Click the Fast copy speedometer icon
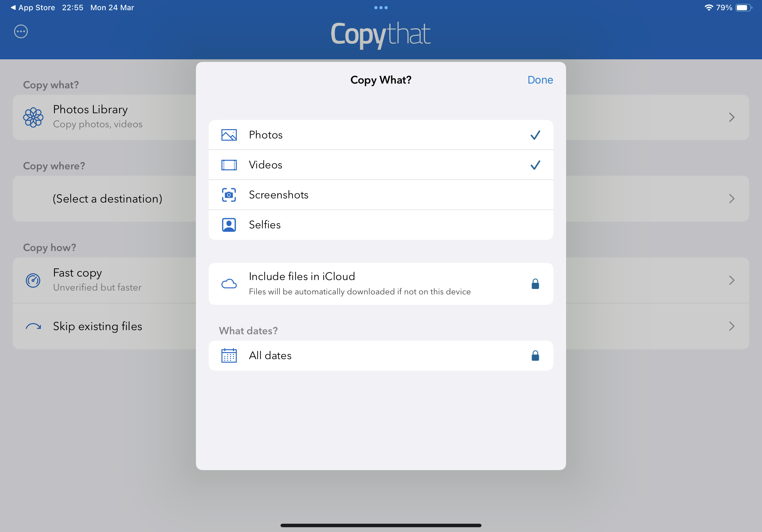762x532 pixels. pyautogui.click(x=33, y=280)
